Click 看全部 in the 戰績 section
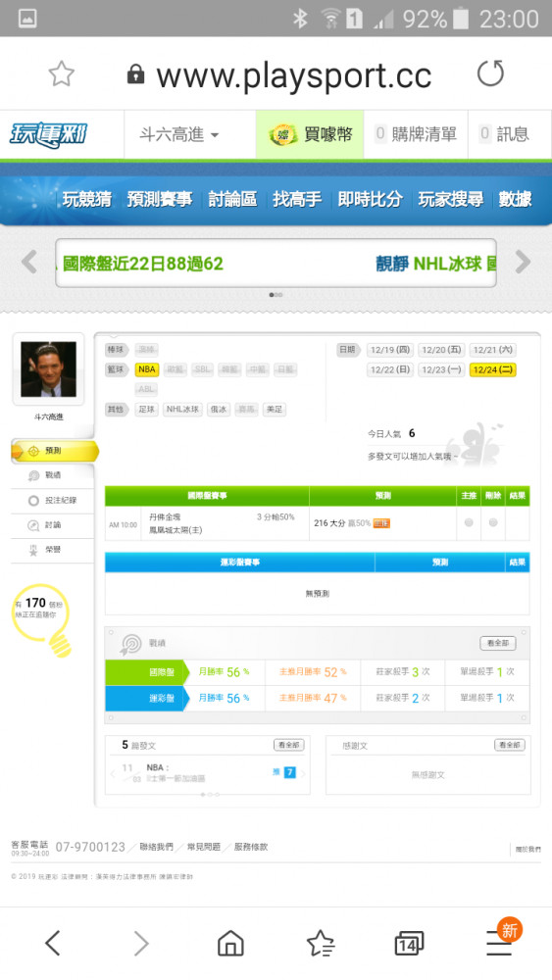The width and height of the screenshot is (552, 980). point(498,643)
